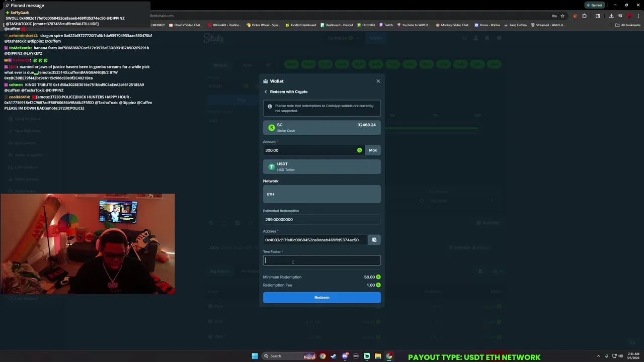Open the IRLToolkit Dashboard bookmark
The height and width of the screenshot is (362, 644).
224,25
